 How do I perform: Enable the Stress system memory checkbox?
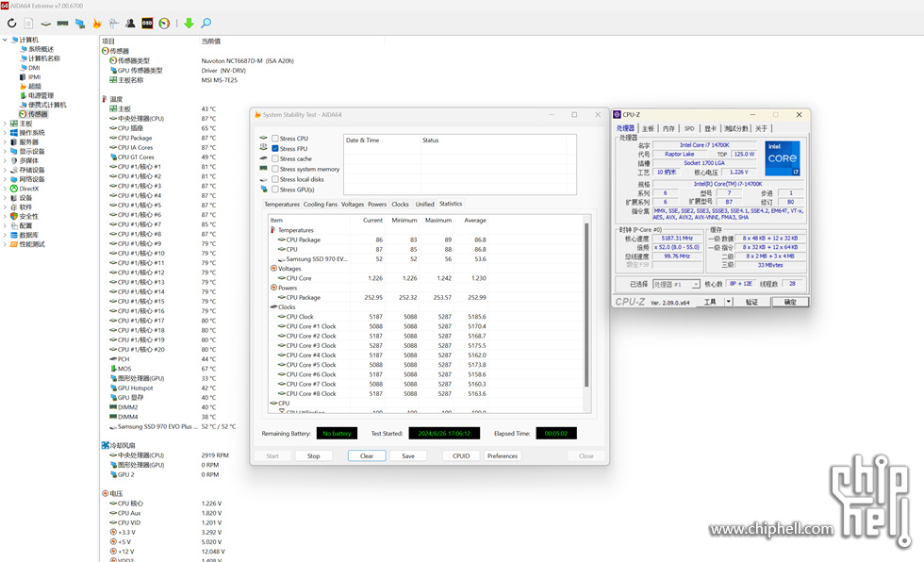tap(275, 169)
